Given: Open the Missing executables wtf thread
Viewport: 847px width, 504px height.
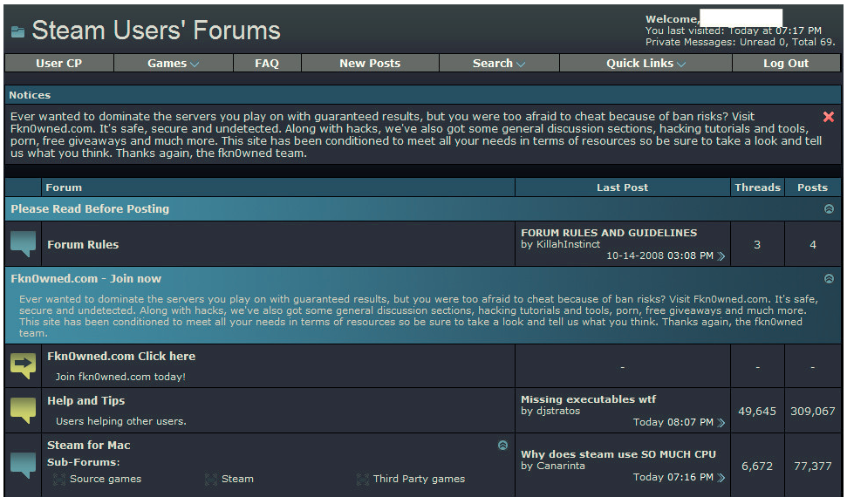Looking at the screenshot, I should pos(588,399).
